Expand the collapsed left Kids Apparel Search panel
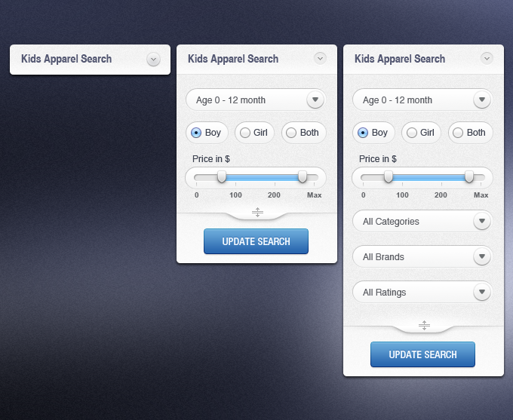The height and width of the screenshot is (420, 513). tap(153, 59)
